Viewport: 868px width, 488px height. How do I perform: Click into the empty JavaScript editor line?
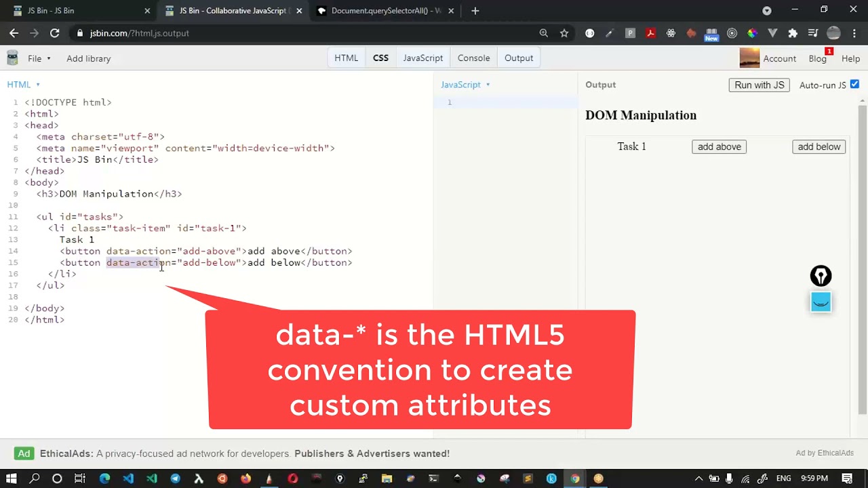[515, 102]
